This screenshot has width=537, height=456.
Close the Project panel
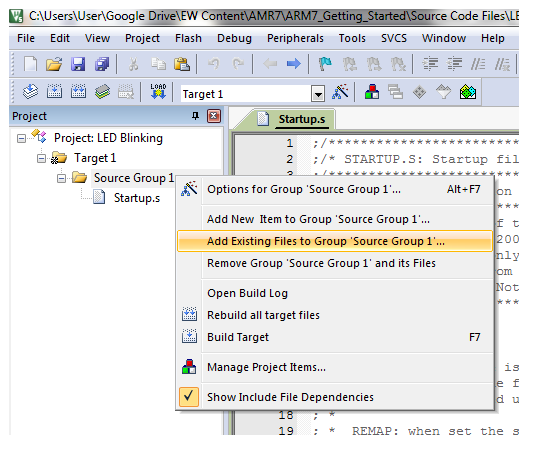point(214,116)
